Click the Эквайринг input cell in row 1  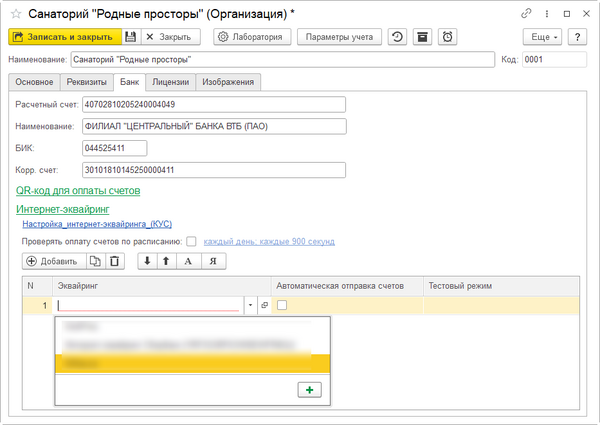tap(149, 305)
